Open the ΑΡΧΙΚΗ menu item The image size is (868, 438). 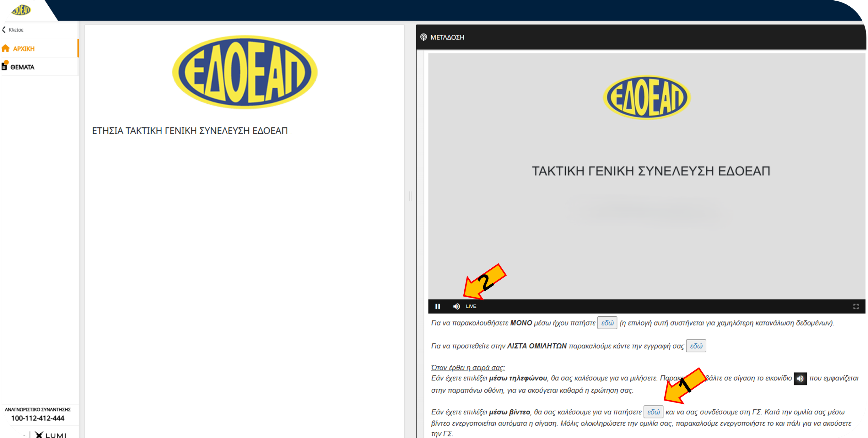click(24, 49)
